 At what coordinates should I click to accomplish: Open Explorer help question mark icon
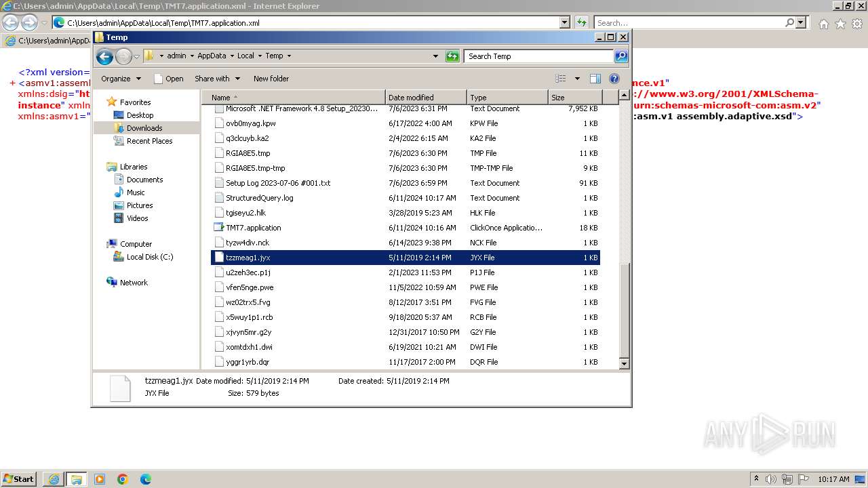[x=614, y=79]
